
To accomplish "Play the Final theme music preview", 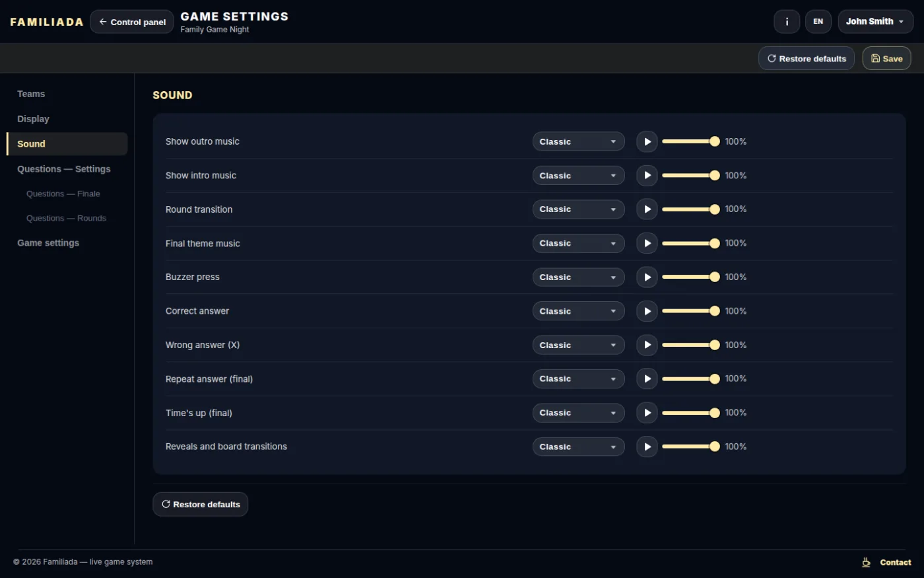I will (647, 243).
